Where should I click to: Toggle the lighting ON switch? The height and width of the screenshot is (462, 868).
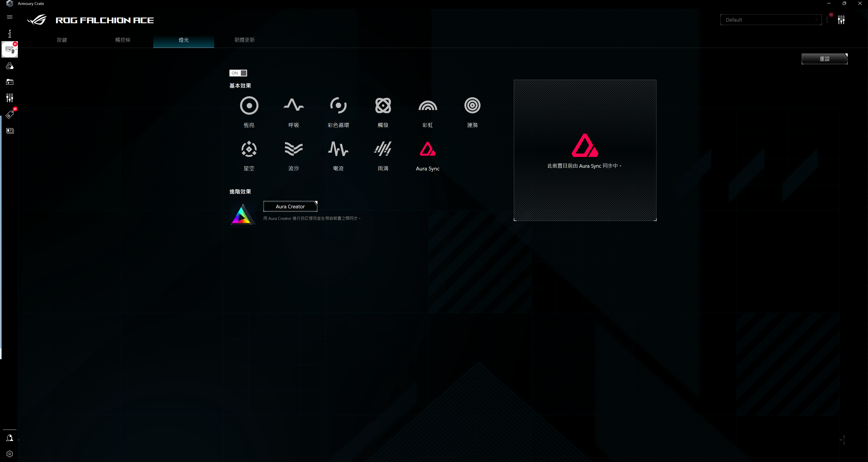click(238, 73)
